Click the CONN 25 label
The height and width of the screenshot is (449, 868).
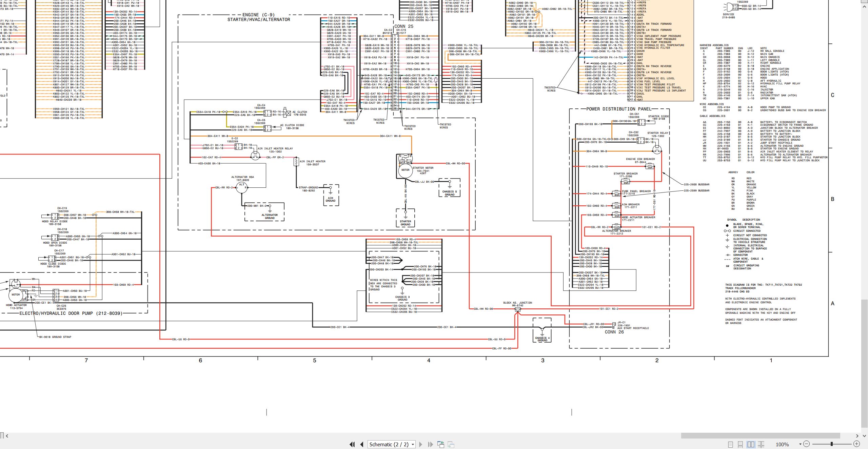tap(404, 26)
